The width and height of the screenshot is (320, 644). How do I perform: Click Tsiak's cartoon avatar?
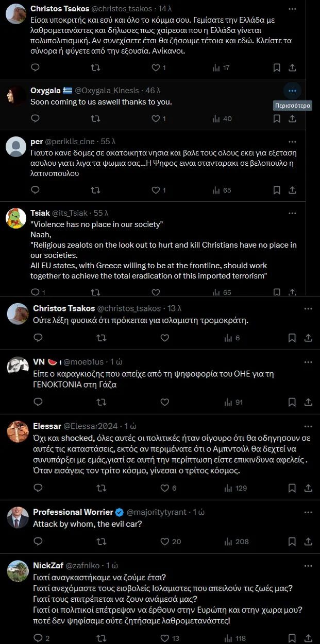tap(16, 218)
